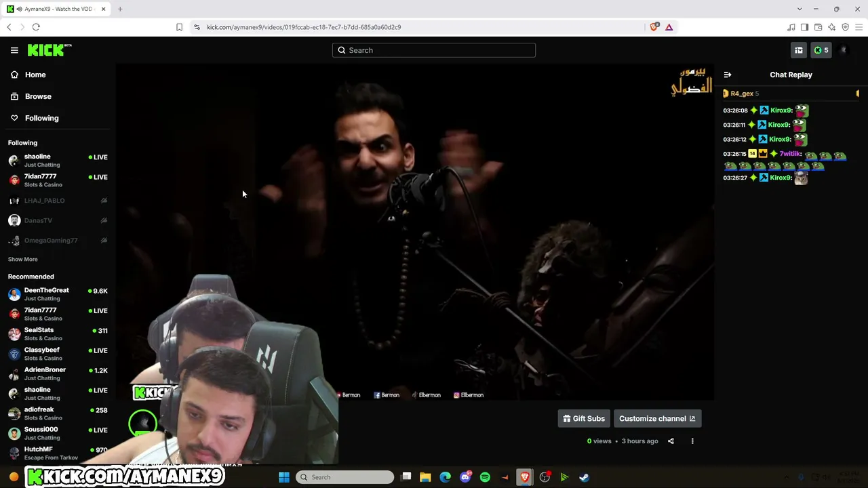868x488 pixels.
Task: Open the Kick shop icon in header
Action: (799, 50)
